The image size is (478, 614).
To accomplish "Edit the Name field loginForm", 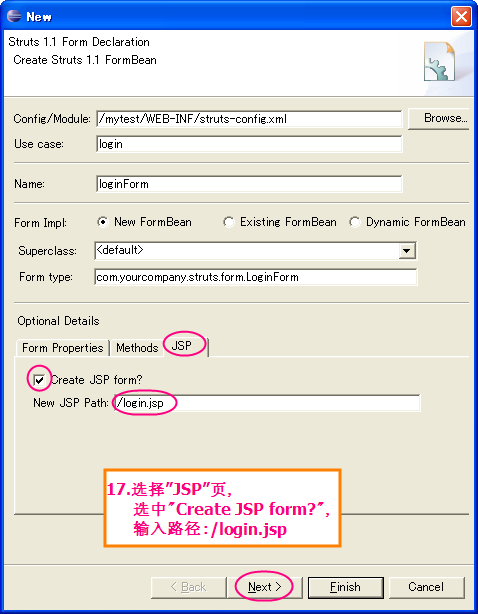I will [249, 184].
